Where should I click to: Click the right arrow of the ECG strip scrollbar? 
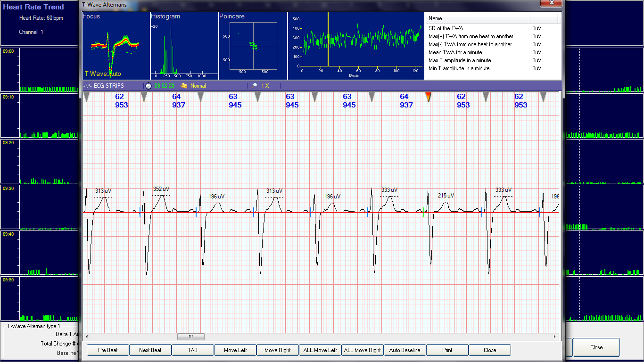pyautogui.click(x=555, y=337)
